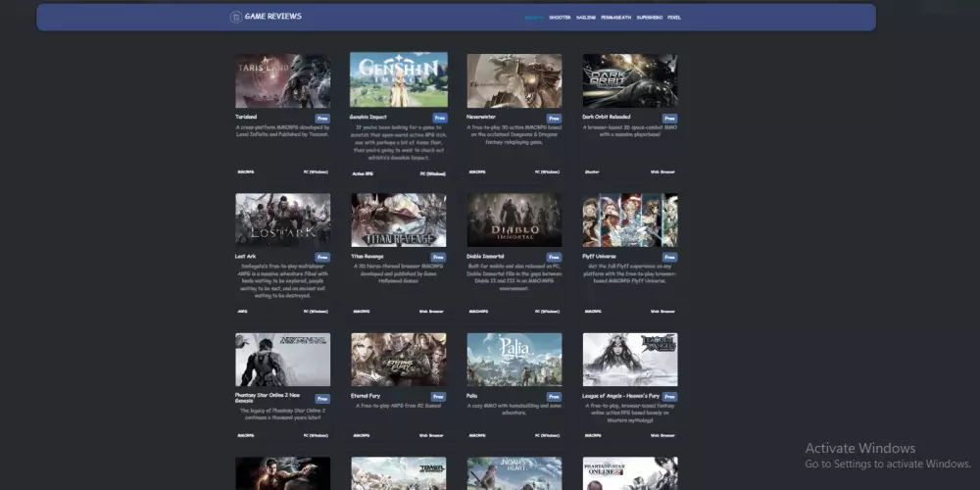The width and height of the screenshot is (980, 490).
Task: Click the Free badge on Tarisland card
Action: click(322, 119)
